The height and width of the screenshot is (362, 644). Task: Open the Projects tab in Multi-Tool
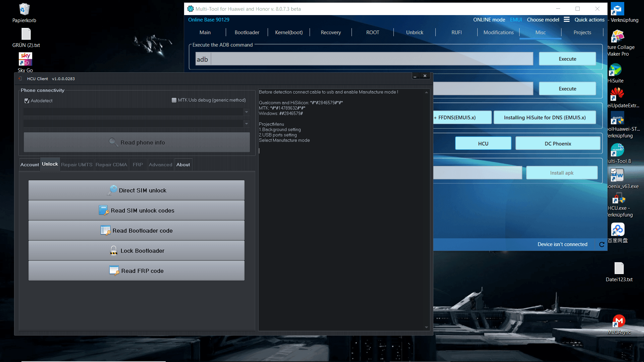pyautogui.click(x=582, y=33)
